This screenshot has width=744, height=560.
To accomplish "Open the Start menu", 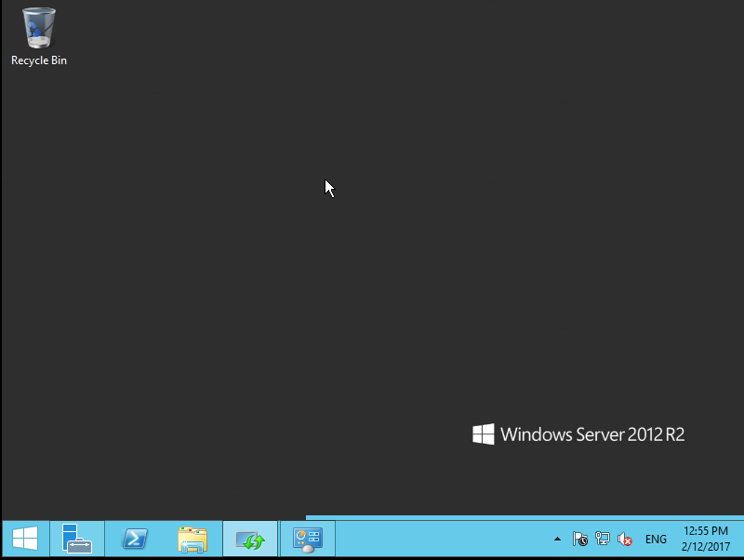I will pyautogui.click(x=24, y=539).
